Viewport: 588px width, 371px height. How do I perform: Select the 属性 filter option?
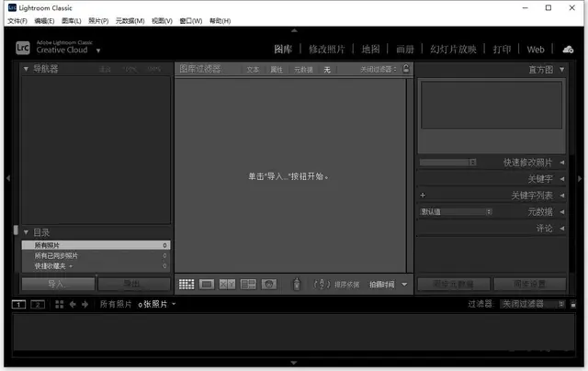pos(277,69)
